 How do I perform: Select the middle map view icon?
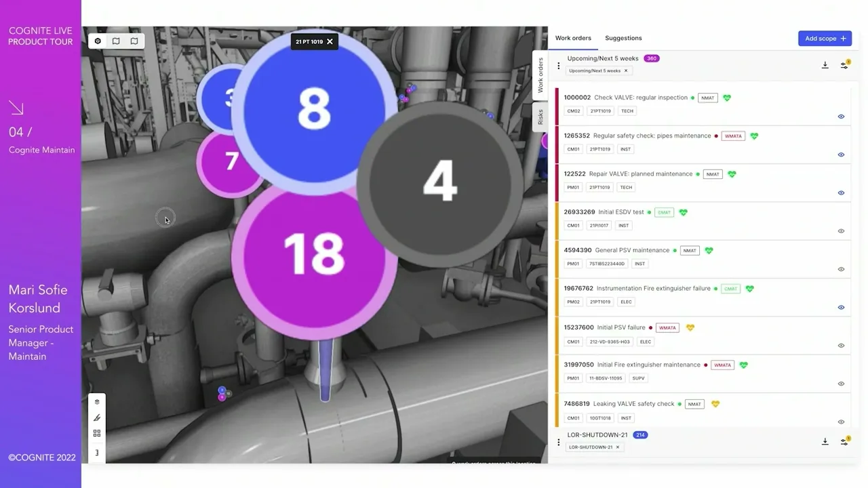[x=116, y=41]
